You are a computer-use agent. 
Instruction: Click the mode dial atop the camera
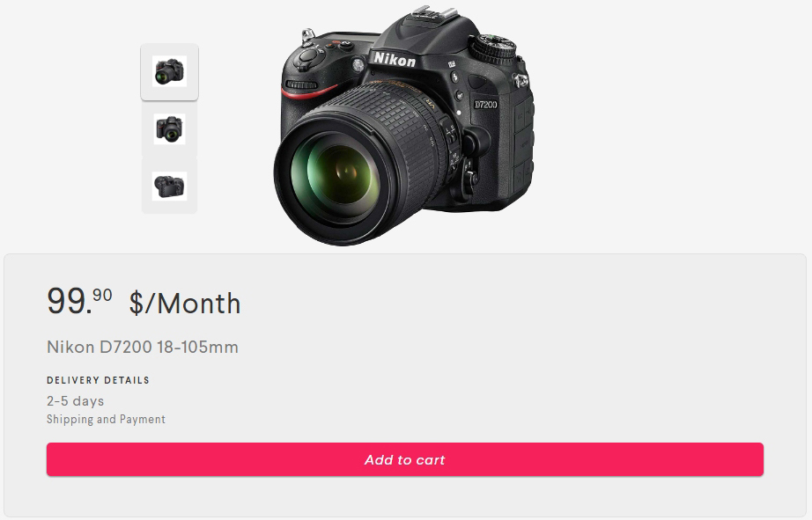tap(492, 48)
